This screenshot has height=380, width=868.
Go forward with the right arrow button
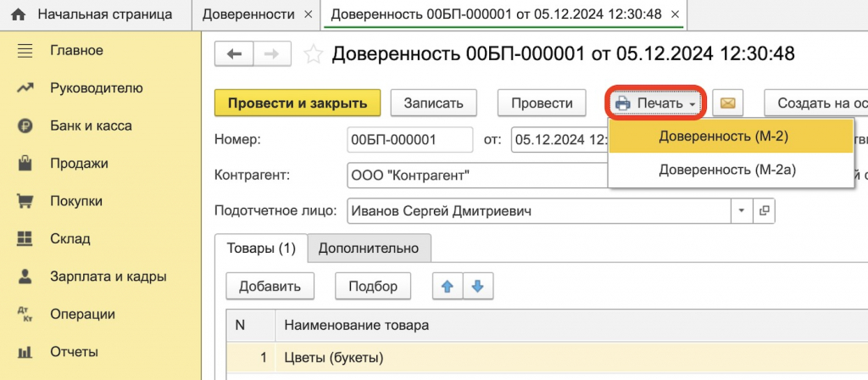[273, 54]
